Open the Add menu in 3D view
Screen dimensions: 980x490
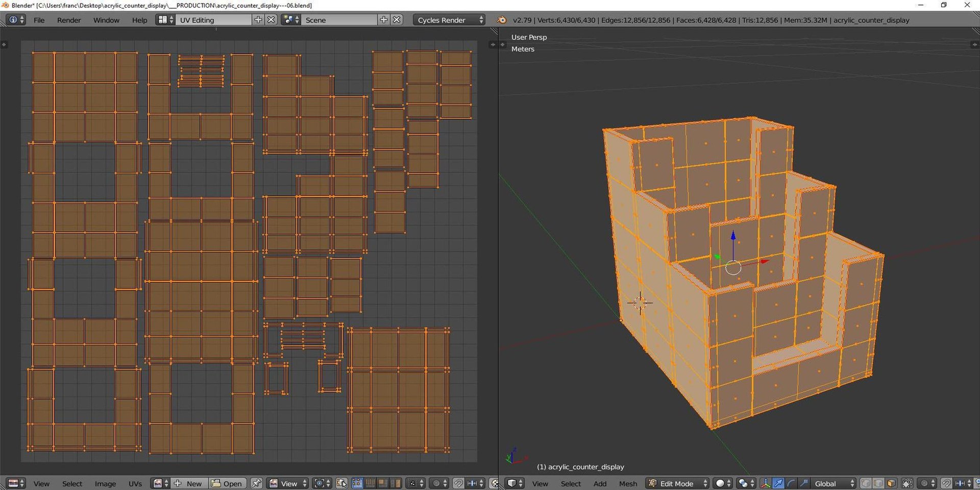(600, 483)
